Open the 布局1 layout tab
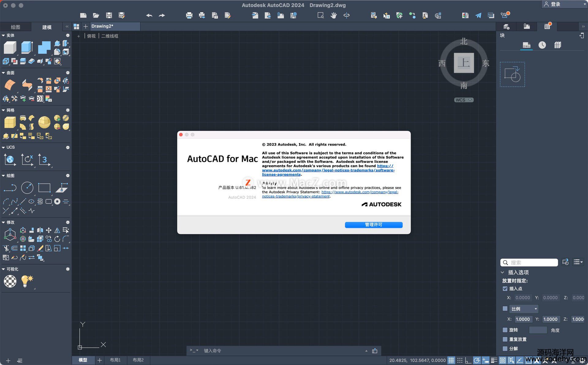Screen dimensions: 588x365 click(115, 360)
